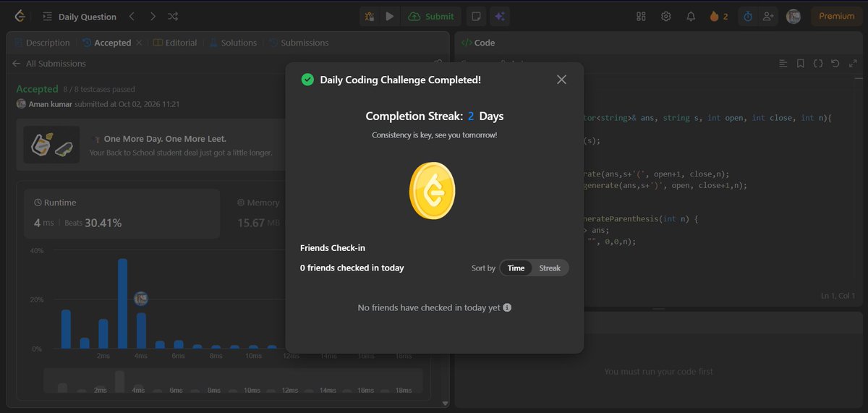Click the 8 / 8 testcases passed text
The image size is (868, 413).
(99, 90)
